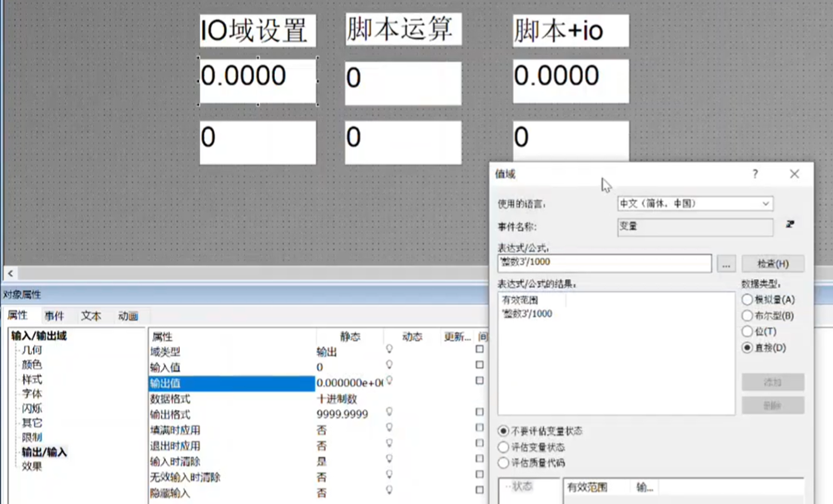Select the 布尔型(B) radio option
This screenshot has width=833, height=504.
click(746, 316)
